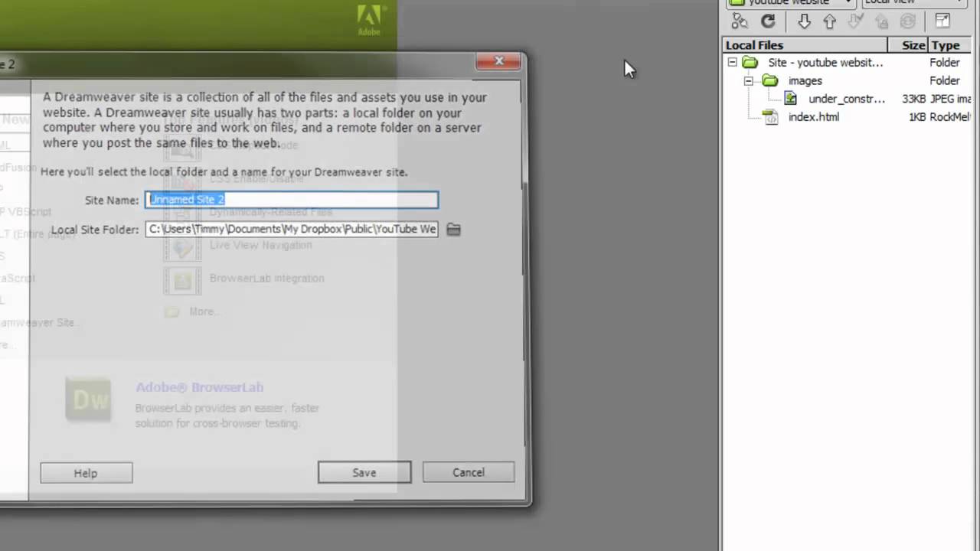
Task: Click the Check Out Files icon
Action: 857,22
